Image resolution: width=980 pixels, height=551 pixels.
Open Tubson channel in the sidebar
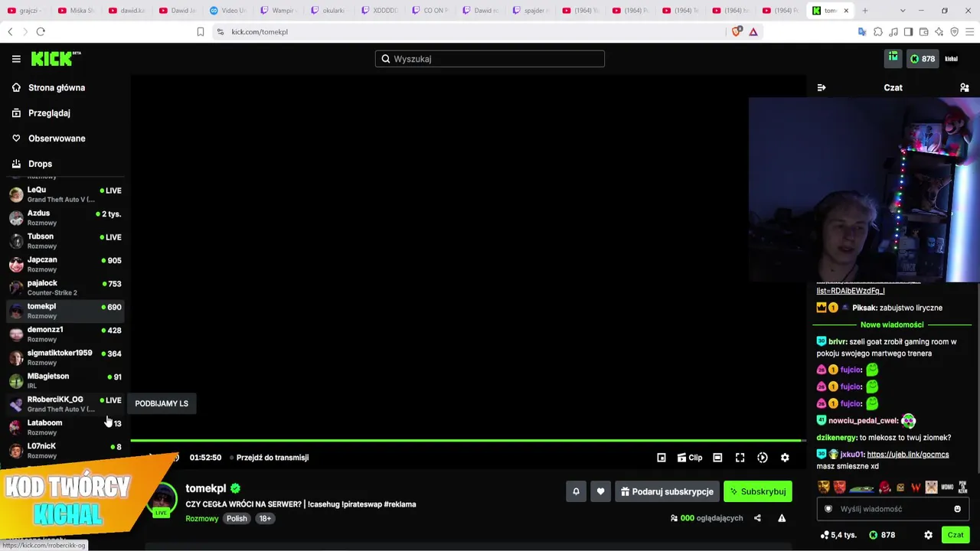coord(65,241)
